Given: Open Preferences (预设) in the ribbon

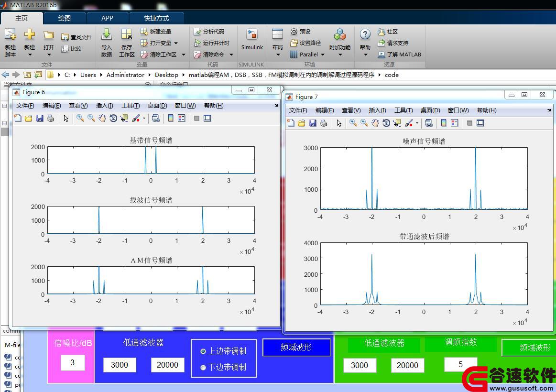Looking at the screenshot, I should (x=300, y=32).
